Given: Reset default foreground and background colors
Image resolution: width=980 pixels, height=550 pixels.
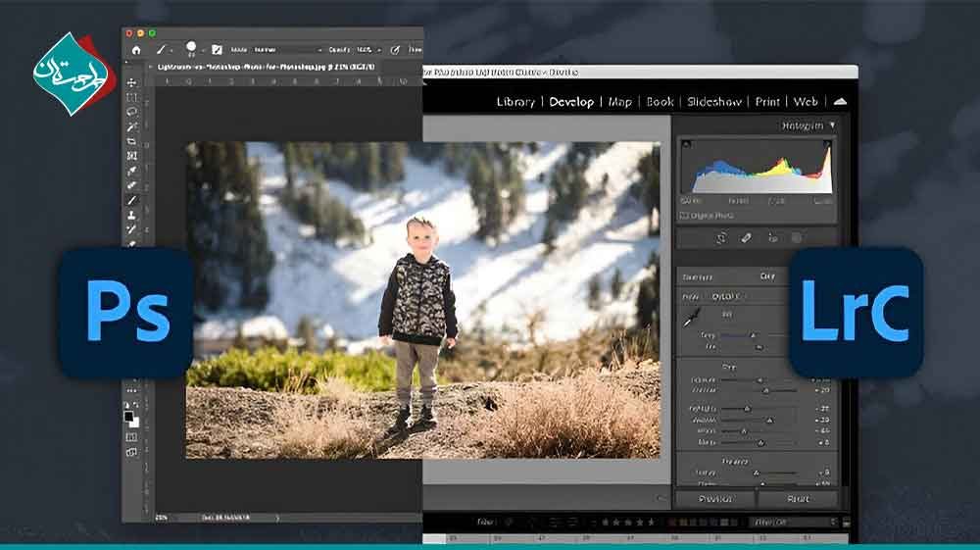Looking at the screenshot, I should [127, 406].
